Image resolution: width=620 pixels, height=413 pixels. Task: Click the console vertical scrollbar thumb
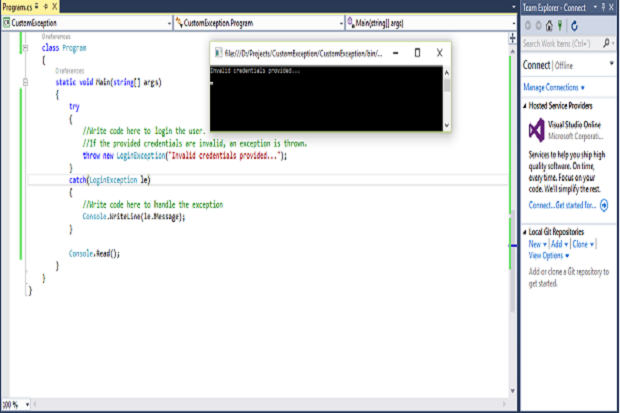pos(447,85)
